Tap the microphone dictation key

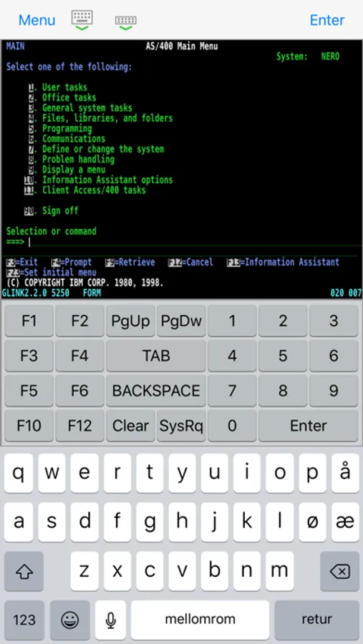[x=110, y=620]
